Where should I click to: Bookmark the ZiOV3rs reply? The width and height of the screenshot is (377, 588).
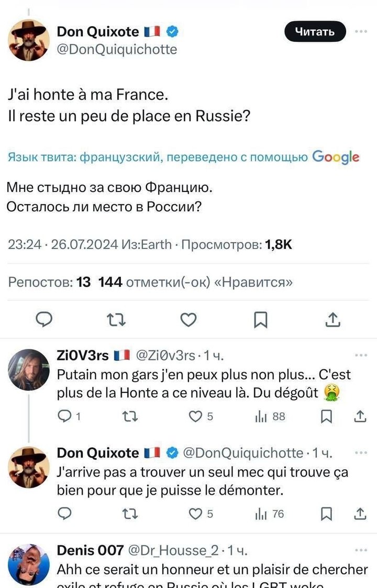point(326,416)
